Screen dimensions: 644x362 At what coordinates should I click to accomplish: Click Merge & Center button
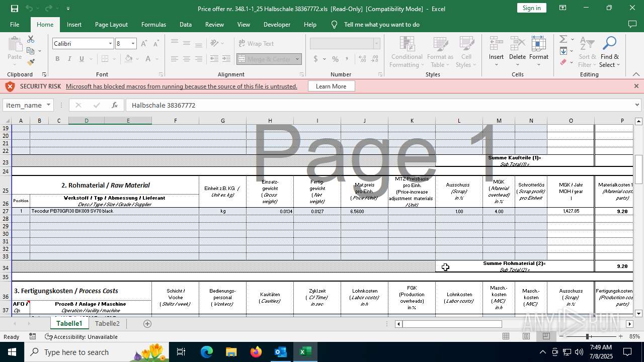265,59
